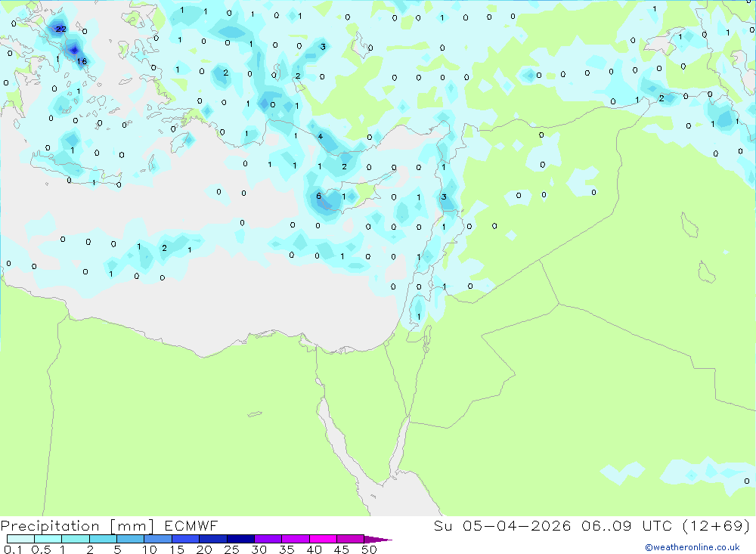
Task: Click the '40' legend scale label
Action: (x=314, y=549)
